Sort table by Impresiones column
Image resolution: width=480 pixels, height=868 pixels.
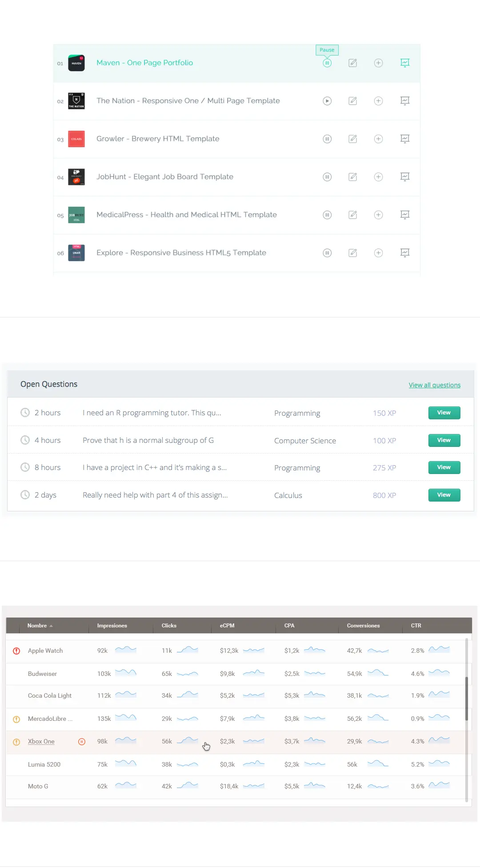pos(112,626)
